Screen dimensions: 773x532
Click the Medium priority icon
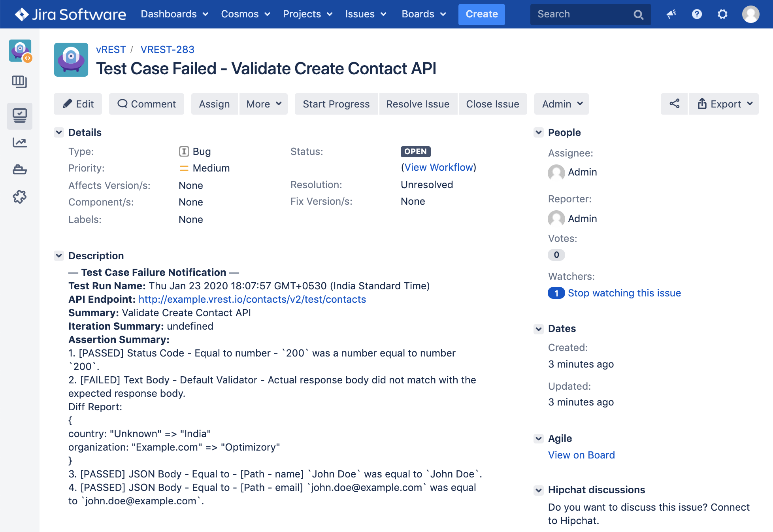[184, 168]
